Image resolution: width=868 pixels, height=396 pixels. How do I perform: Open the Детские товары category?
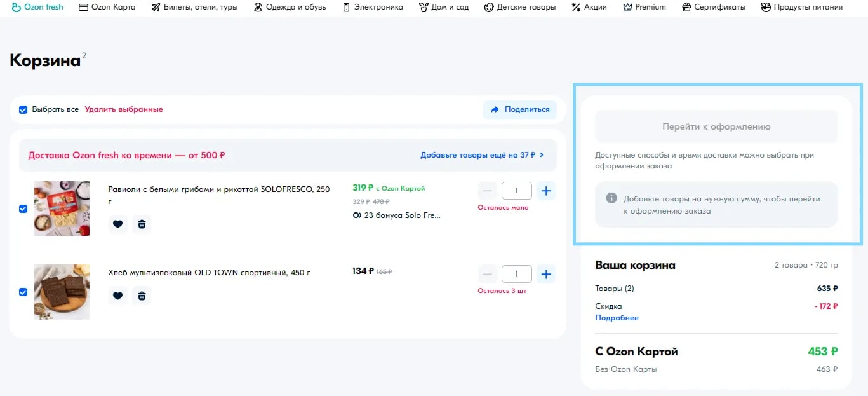520,7
